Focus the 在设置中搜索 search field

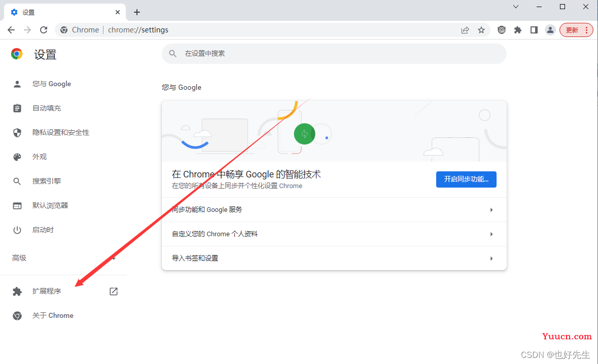point(334,54)
